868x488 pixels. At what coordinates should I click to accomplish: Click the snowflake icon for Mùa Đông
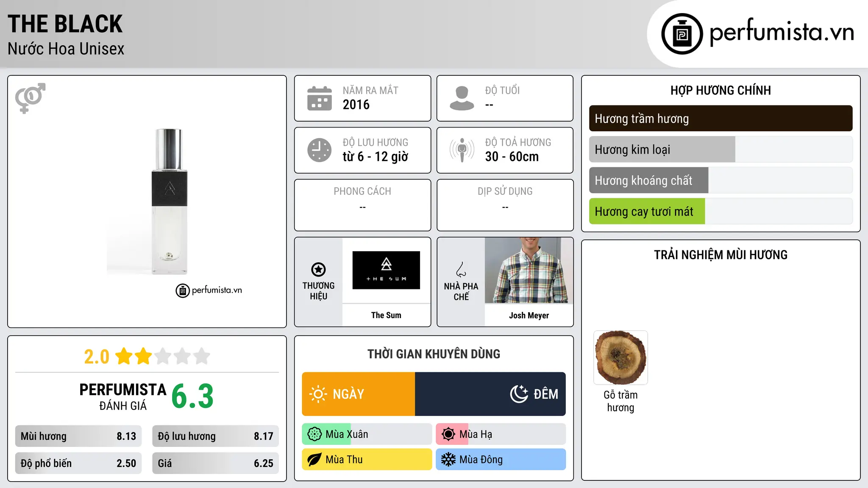(x=448, y=460)
